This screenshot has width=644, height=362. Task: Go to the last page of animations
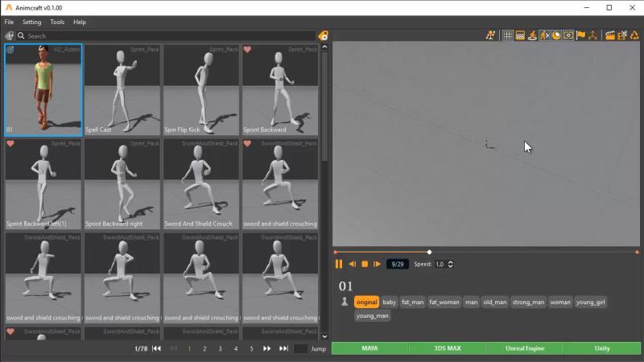(283, 348)
